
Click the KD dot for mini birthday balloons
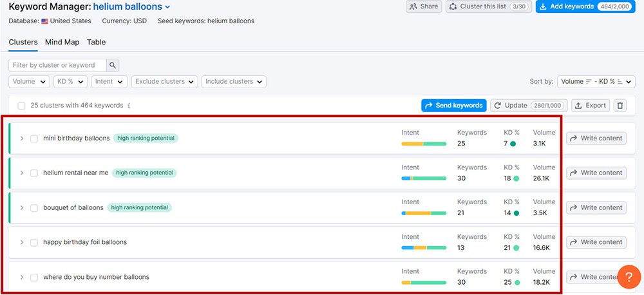513,144
